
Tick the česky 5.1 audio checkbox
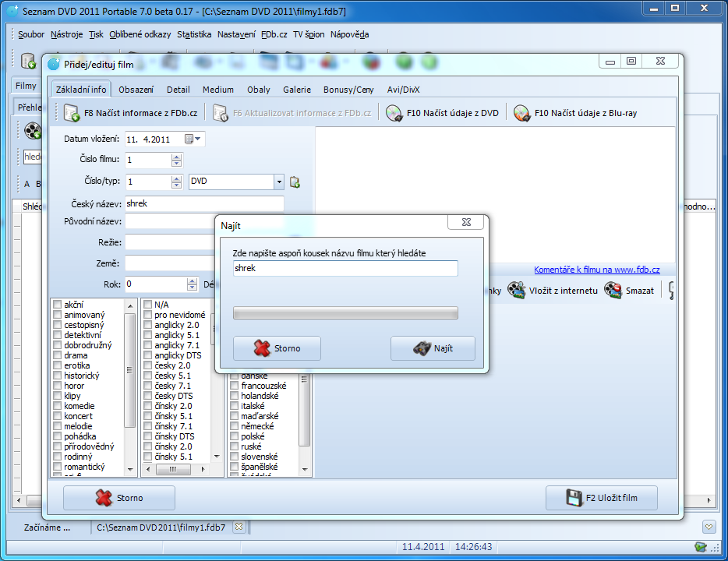[x=147, y=376]
